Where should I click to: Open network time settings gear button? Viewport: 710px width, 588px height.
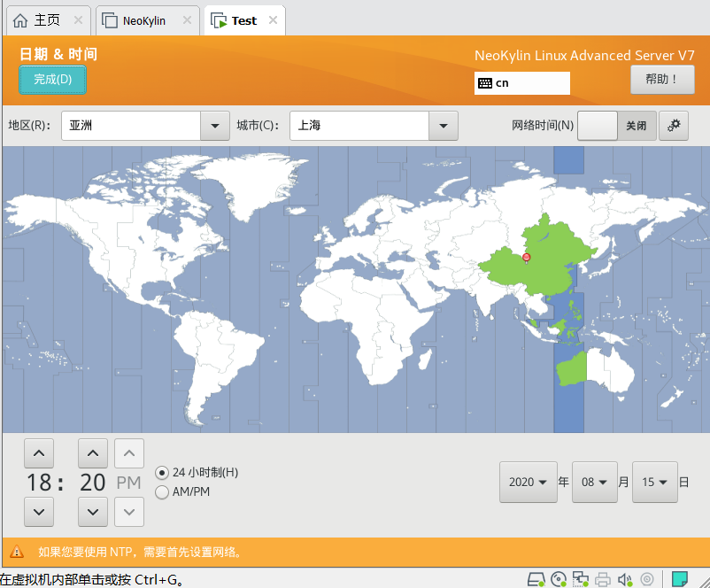coord(674,126)
